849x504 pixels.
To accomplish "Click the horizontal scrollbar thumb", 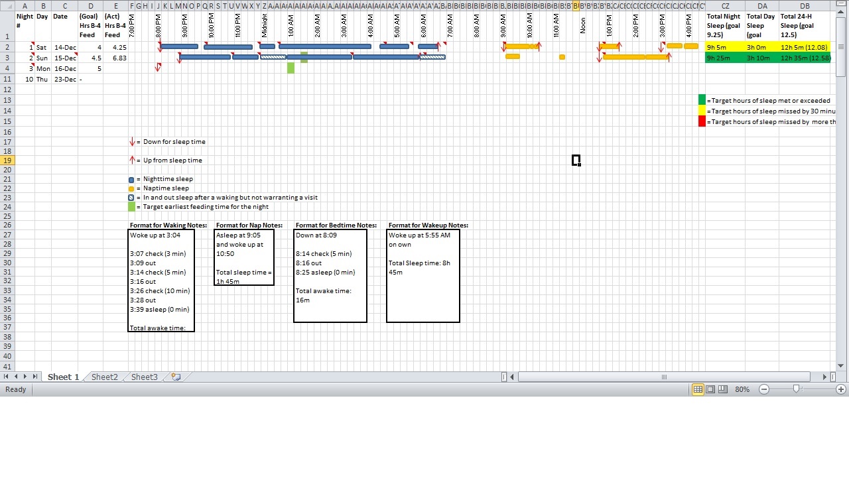I will coord(663,377).
